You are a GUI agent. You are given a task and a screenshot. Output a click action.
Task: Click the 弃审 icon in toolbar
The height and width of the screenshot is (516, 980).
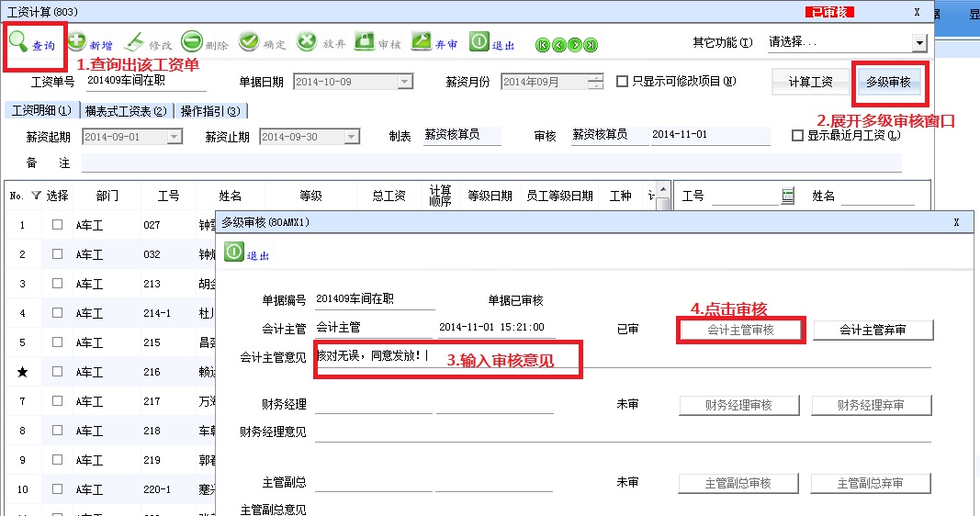(422, 41)
